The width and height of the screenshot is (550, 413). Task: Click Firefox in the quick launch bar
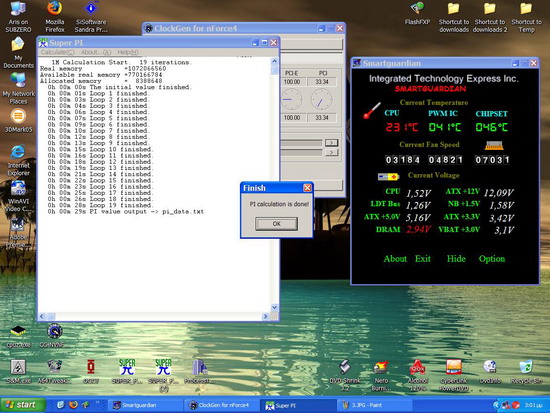[x=73, y=405]
